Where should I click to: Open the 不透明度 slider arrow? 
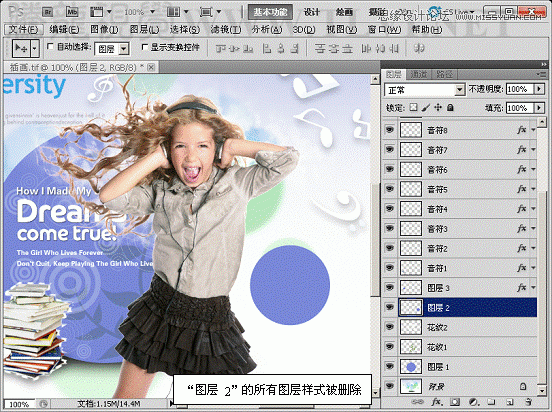pyautogui.click(x=539, y=89)
